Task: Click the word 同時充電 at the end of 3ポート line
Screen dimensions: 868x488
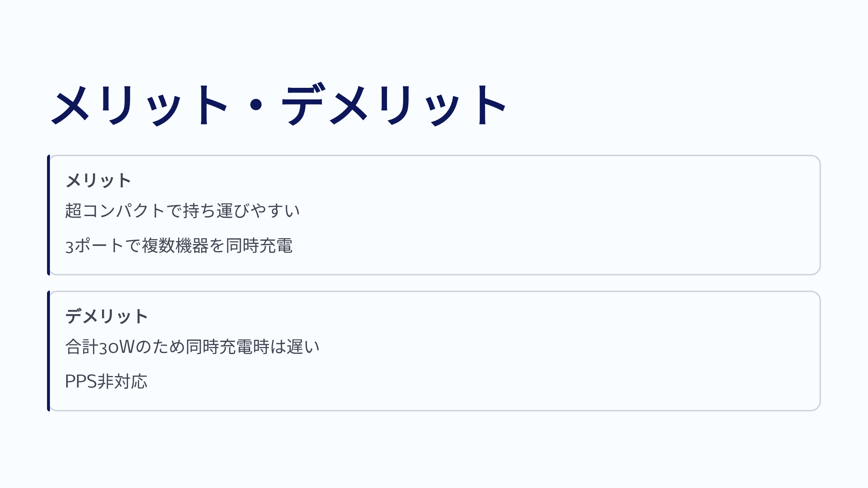Action: pos(259,246)
